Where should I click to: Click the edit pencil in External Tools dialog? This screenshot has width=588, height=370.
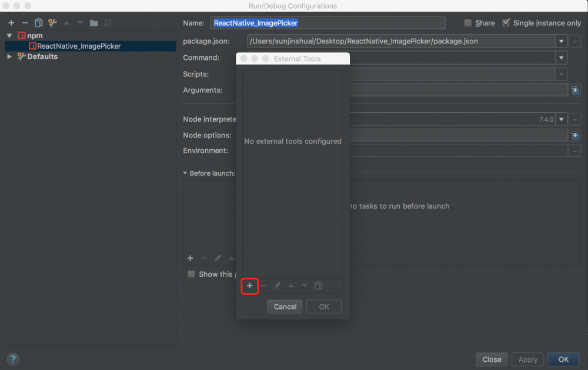coord(277,286)
